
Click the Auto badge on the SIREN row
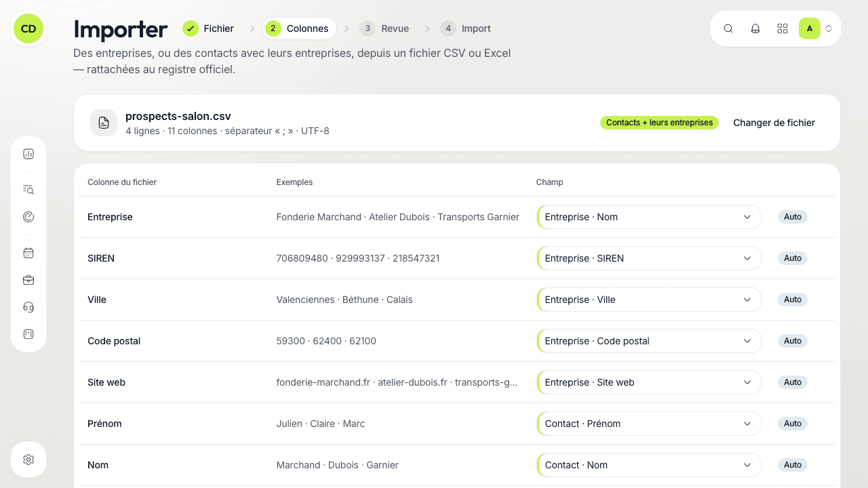(793, 258)
